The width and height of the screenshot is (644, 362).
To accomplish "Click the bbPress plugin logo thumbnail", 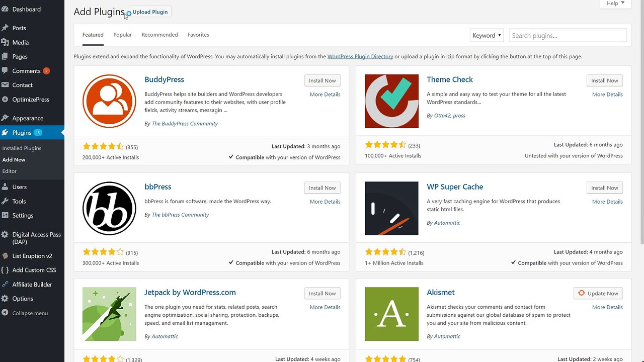I will [x=109, y=208].
